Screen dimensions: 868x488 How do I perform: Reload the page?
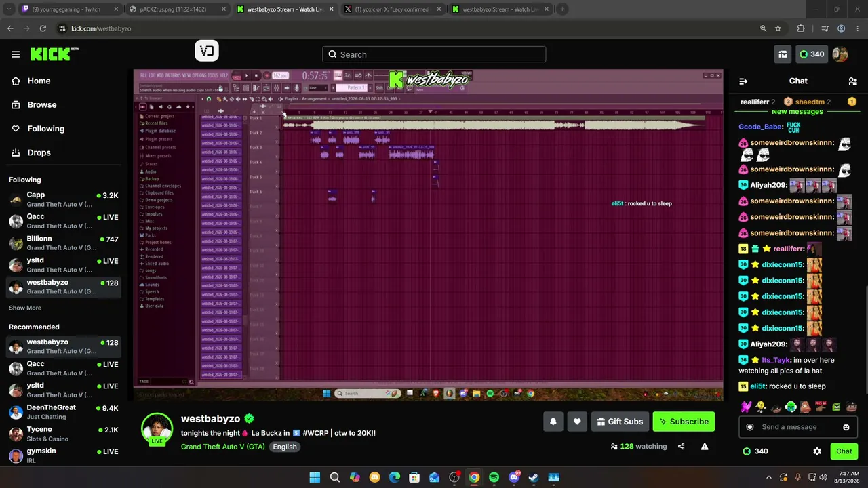pos(43,28)
